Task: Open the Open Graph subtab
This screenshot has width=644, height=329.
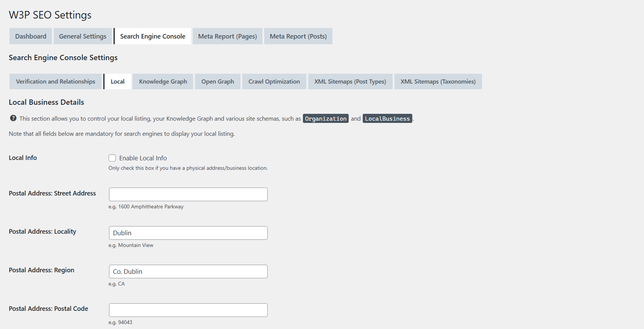Action: pyautogui.click(x=217, y=82)
